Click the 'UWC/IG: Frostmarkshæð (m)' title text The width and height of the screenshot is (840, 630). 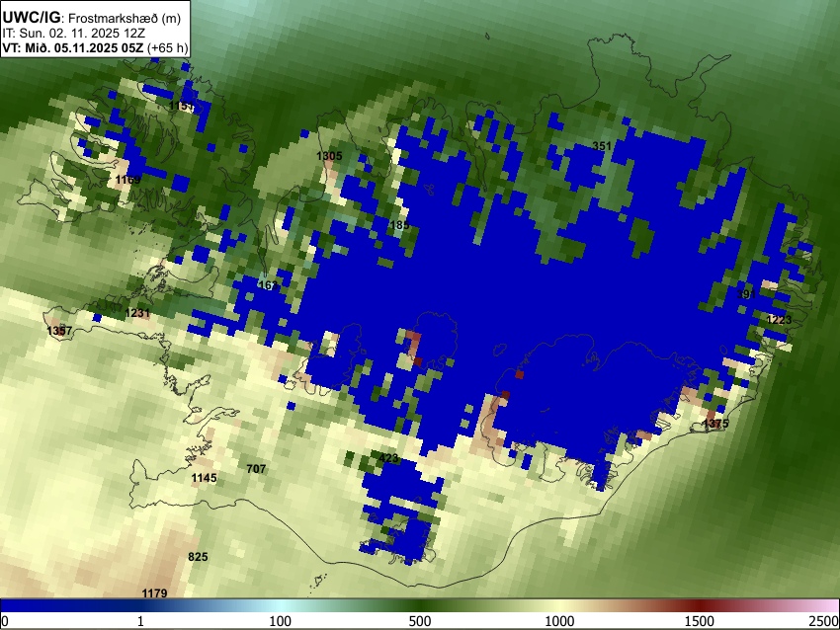click(92, 18)
